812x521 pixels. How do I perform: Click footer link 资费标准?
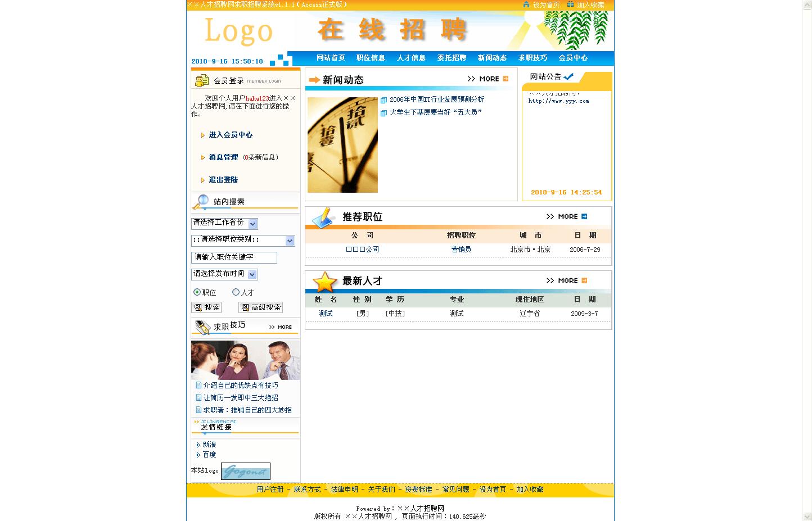[418, 490]
